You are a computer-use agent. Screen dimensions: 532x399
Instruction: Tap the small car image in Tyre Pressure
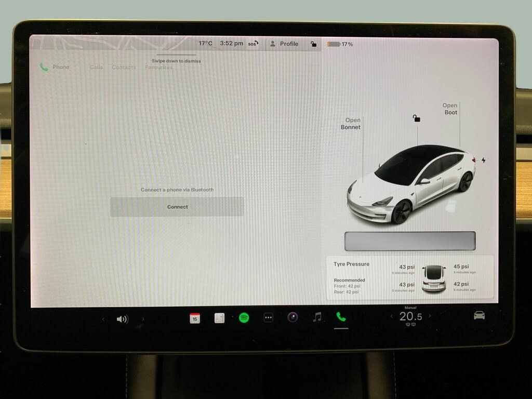pyautogui.click(x=434, y=278)
